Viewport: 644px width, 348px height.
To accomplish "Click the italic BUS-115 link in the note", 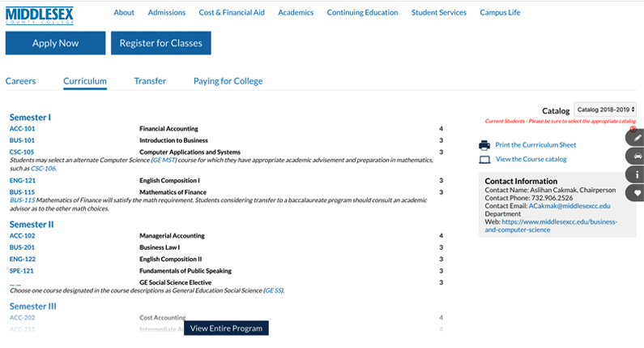I will [23, 200].
